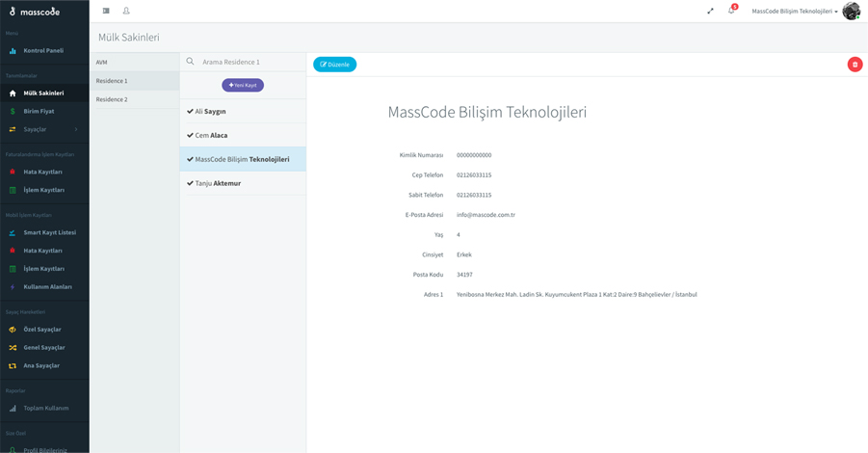Click the Cinsiyet value Erkek
Viewport: 868px width, 453px height.
464,254
